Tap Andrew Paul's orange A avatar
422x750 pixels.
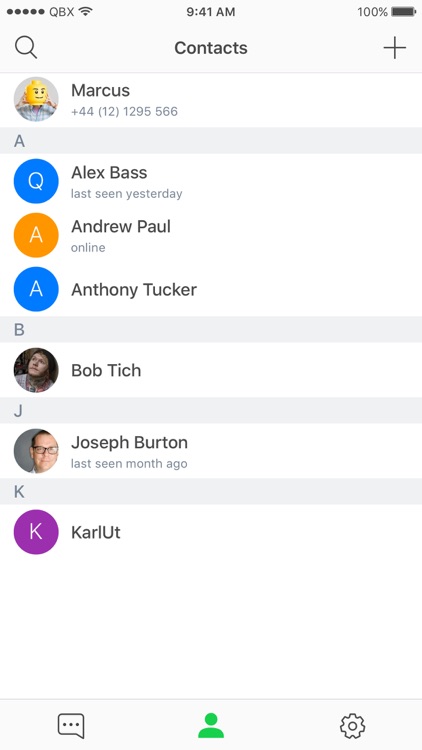36,235
